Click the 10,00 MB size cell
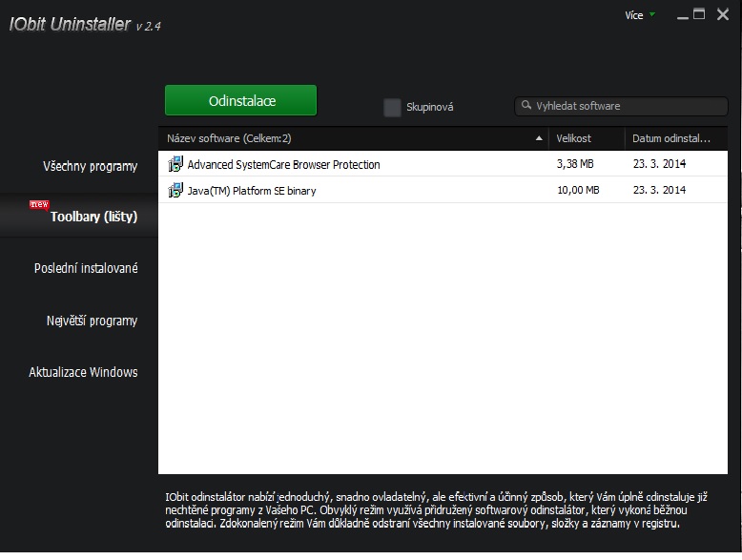The width and height of the screenshot is (742, 560). pos(578,190)
